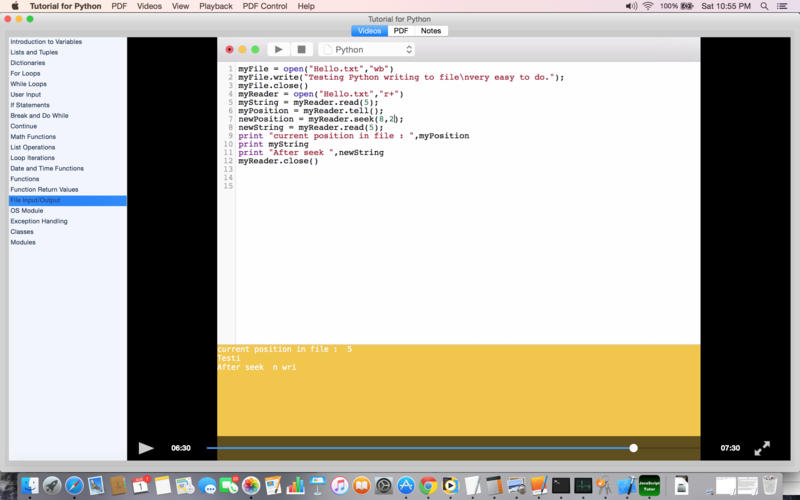The height and width of the screenshot is (500, 800).
Task: Select Lists and Tuples lesson
Action: tap(67, 52)
